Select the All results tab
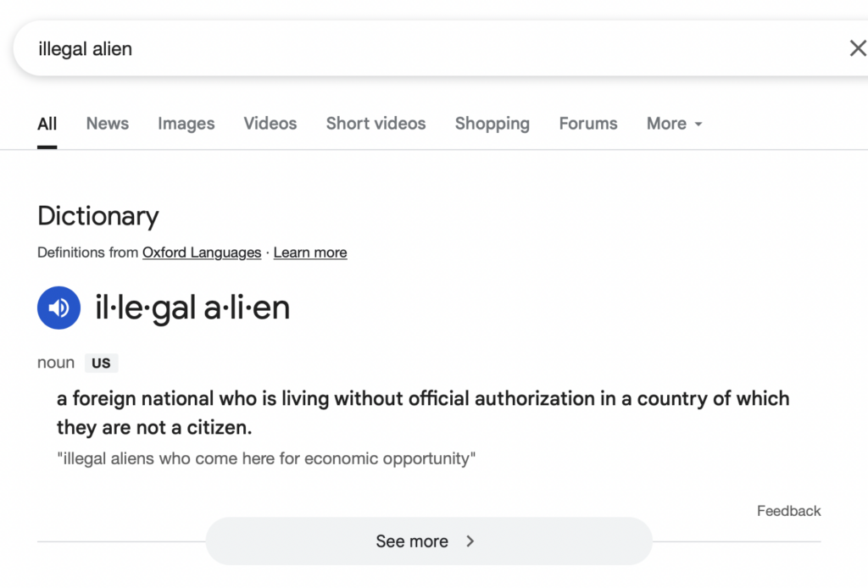Viewport: 868px width, 588px height. pos(47,124)
